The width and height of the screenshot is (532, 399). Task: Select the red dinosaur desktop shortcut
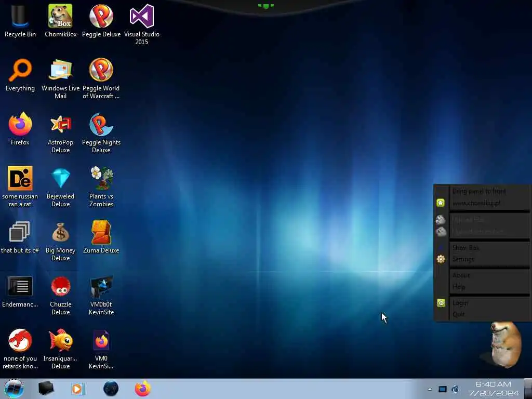coord(20,349)
